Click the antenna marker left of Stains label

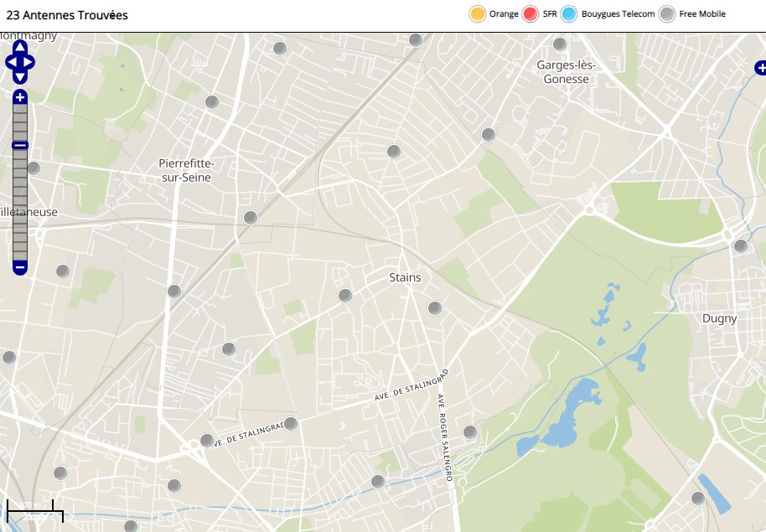coord(345,296)
